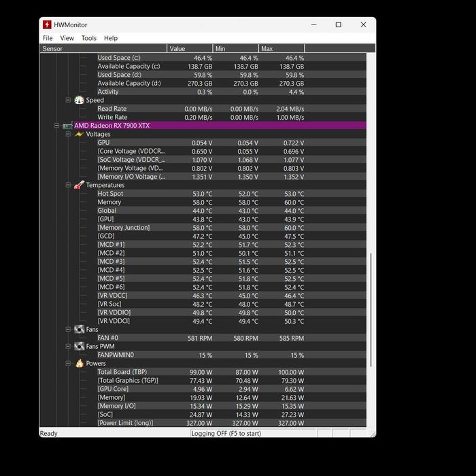This screenshot has height=476, width=476.
Task: Collapse the Temperatures group
Action: (x=68, y=185)
